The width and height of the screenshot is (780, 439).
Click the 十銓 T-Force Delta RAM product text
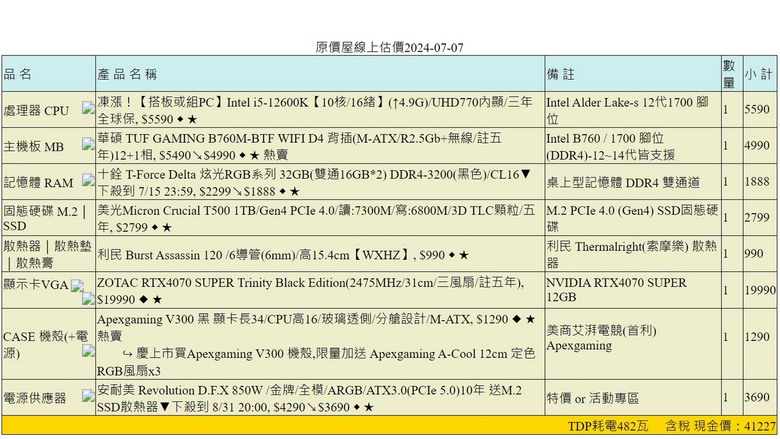(x=314, y=182)
